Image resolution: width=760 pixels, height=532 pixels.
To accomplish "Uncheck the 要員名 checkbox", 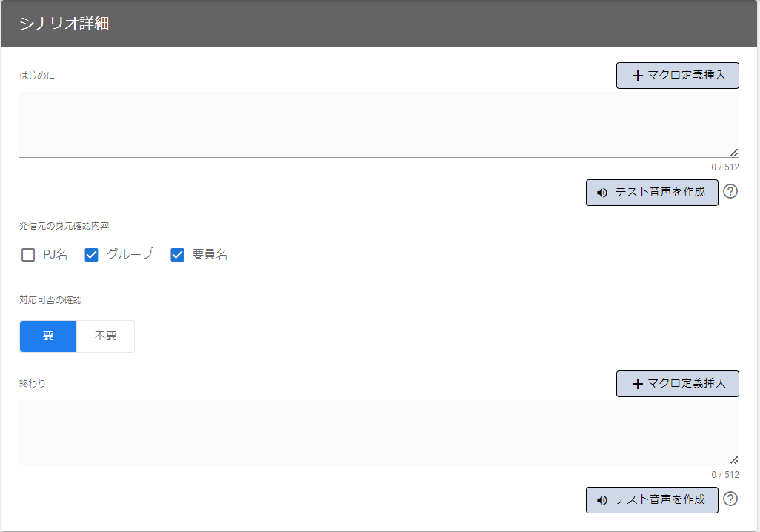I will point(178,255).
